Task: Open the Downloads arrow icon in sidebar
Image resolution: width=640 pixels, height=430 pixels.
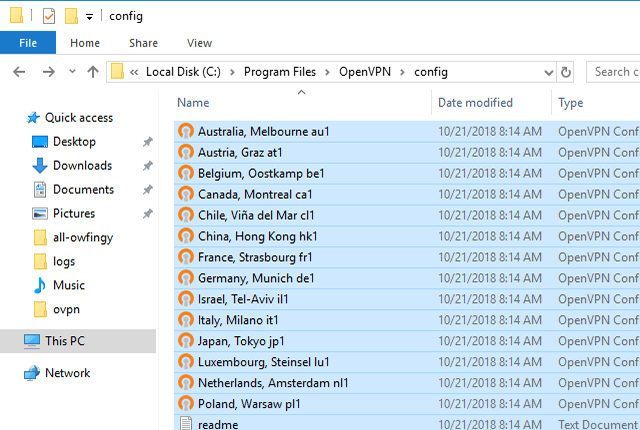Action: pos(40,166)
